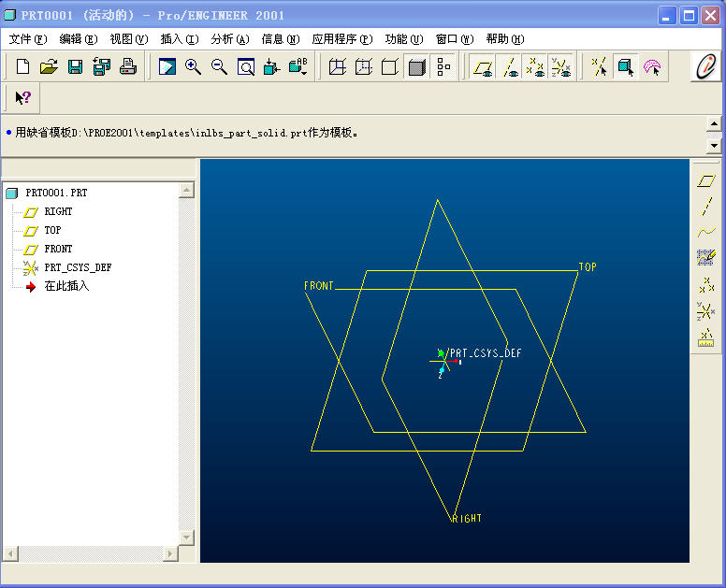Minimize the Pro/ENGINEER window

(666, 16)
